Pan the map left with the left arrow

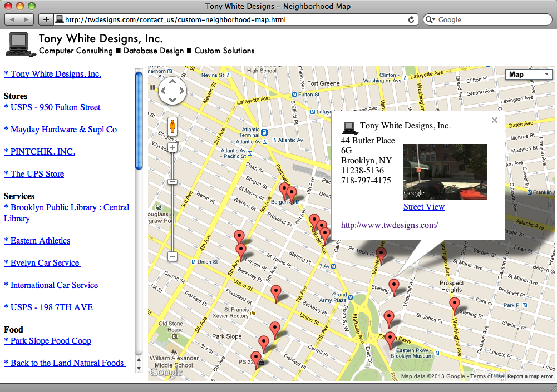164,91
